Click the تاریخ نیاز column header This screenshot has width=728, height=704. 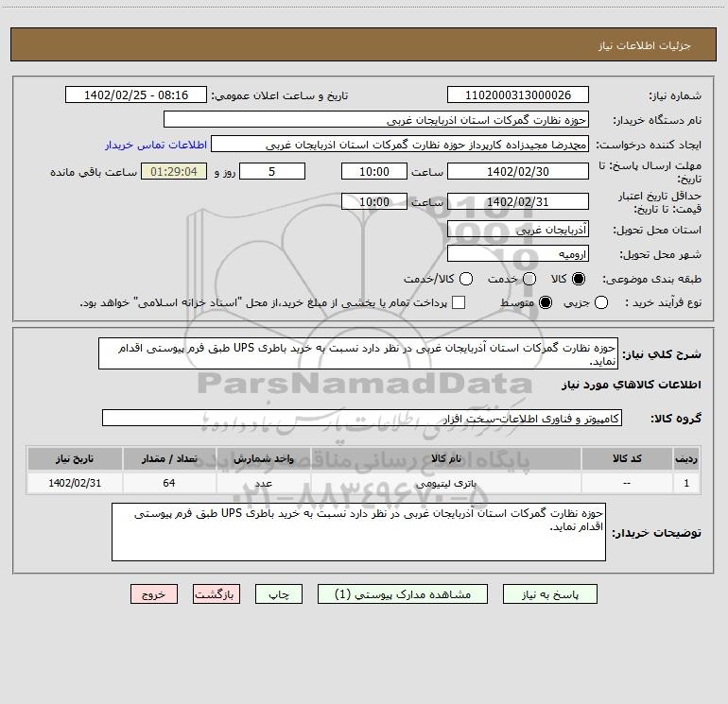pos(75,458)
